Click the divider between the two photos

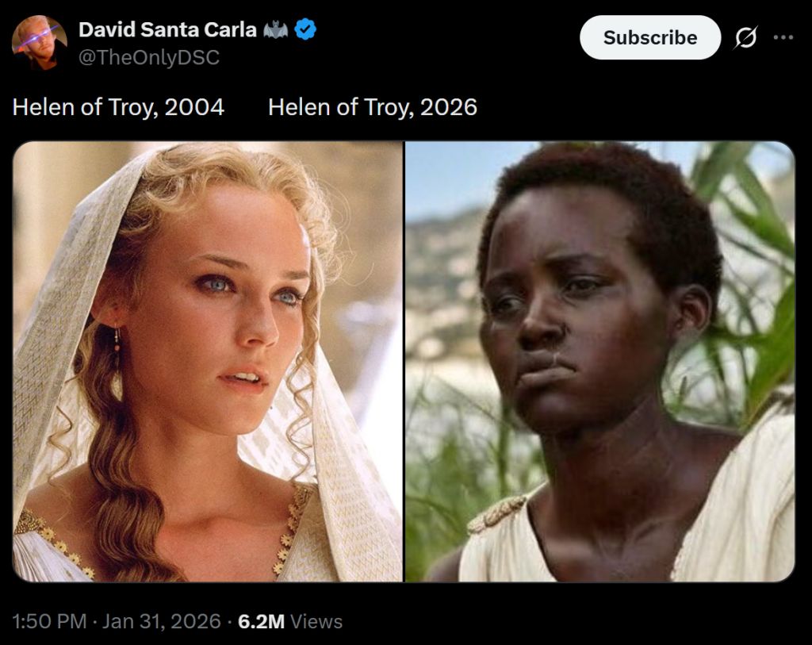(404, 361)
